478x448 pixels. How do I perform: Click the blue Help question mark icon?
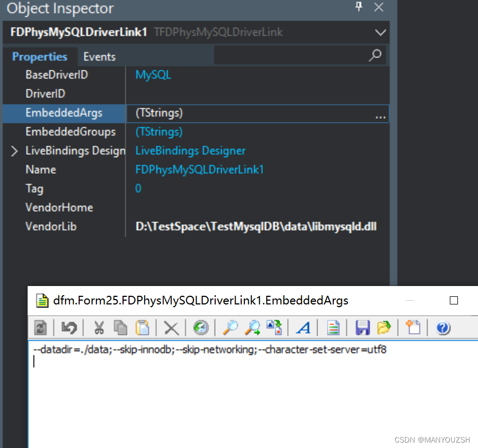(443, 328)
